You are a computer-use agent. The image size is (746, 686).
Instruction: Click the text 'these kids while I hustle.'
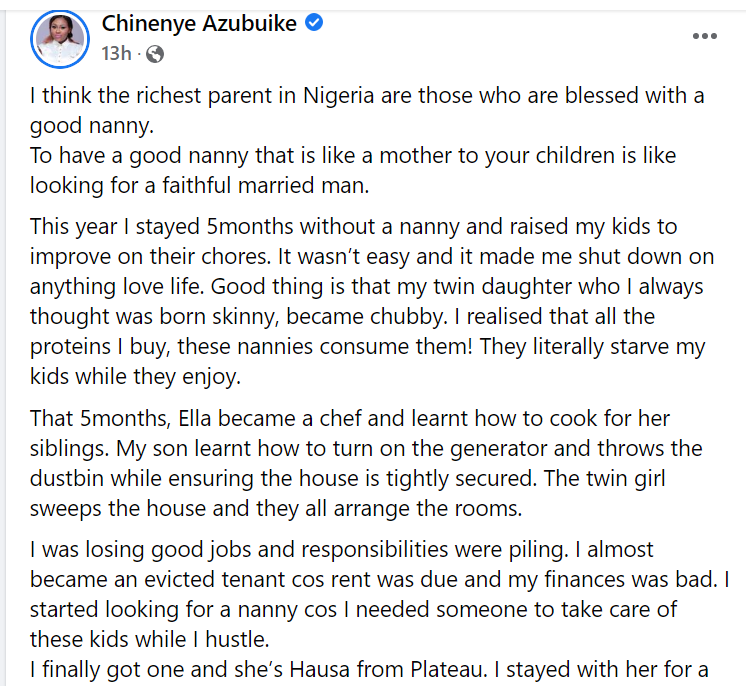click(x=150, y=640)
